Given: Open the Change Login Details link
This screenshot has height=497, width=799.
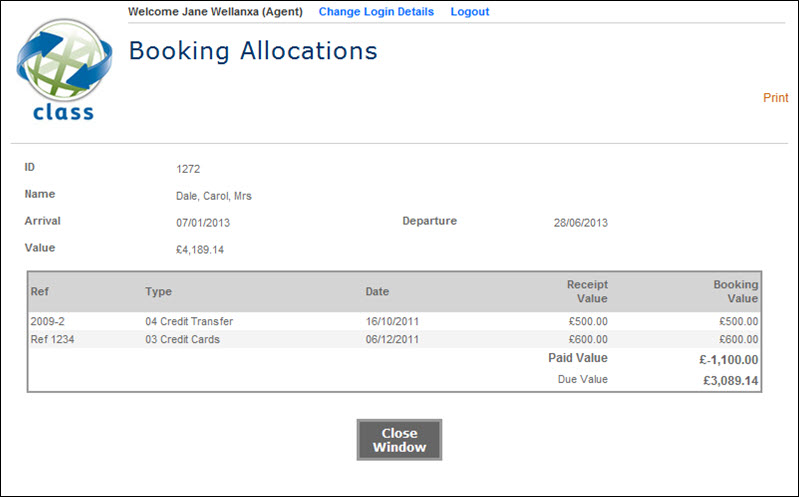Looking at the screenshot, I should click(x=376, y=12).
